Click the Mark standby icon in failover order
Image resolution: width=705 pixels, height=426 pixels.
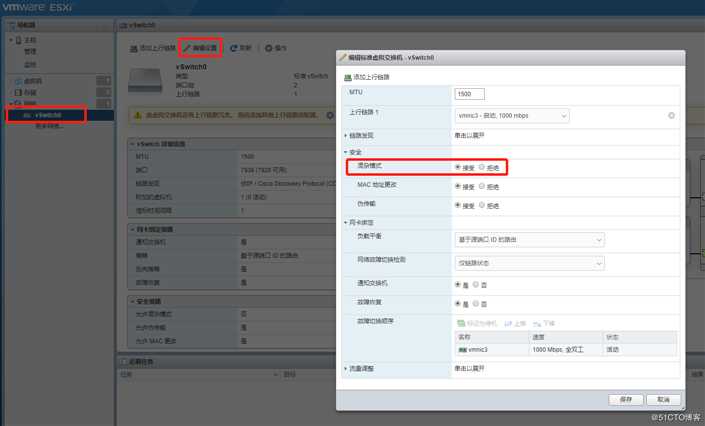pyautogui.click(x=461, y=323)
